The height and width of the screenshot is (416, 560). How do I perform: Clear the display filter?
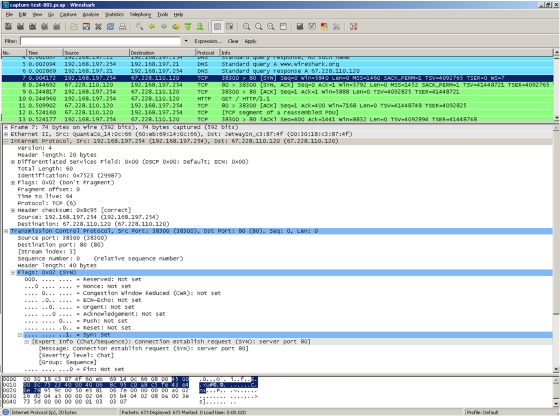tap(233, 41)
